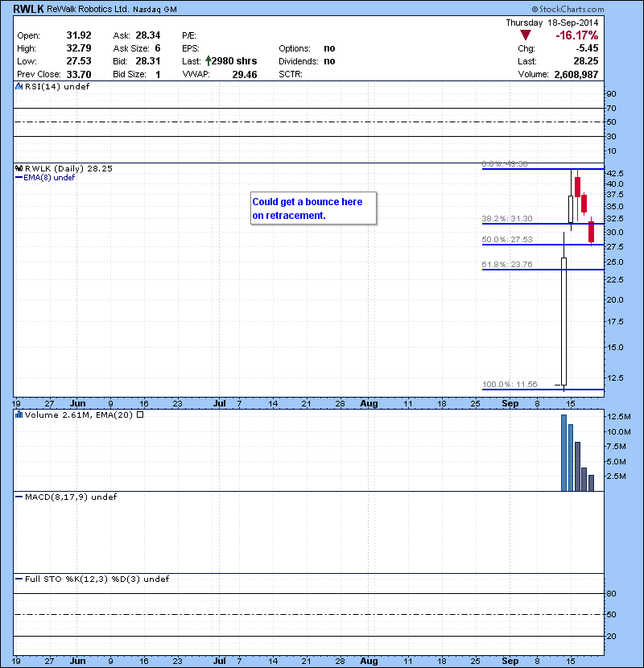Click the EMA(20) square box in volume legend

coord(140,415)
